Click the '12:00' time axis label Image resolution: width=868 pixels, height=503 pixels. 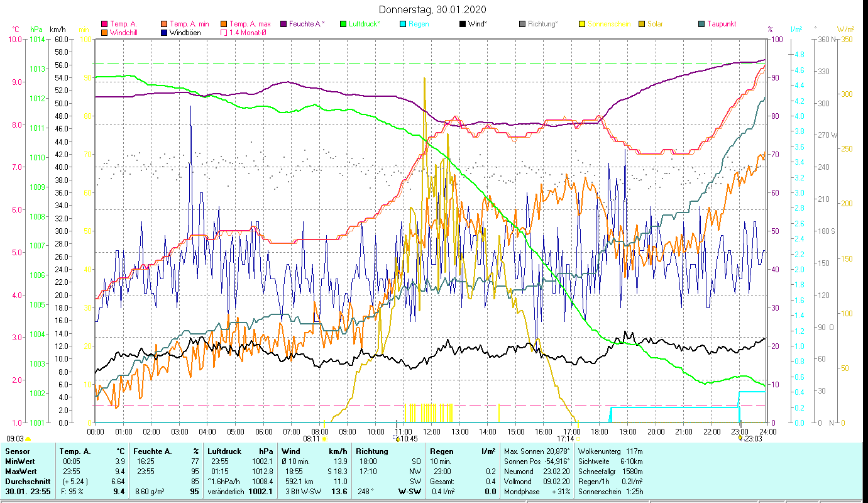coord(432,431)
